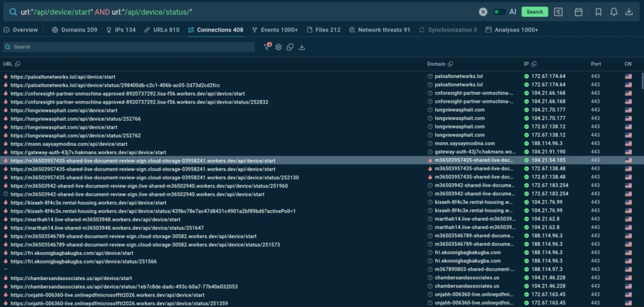
Task: Switch to the Files 212 tab
Action: (x=324, y=30)
